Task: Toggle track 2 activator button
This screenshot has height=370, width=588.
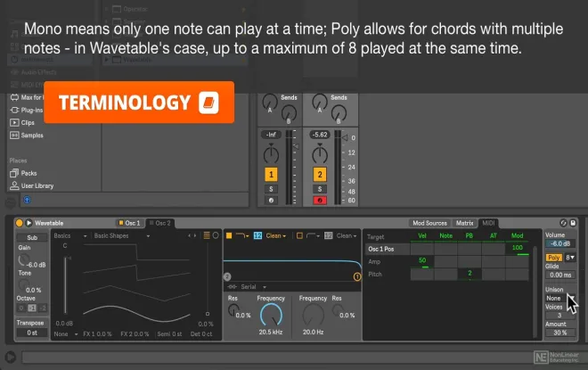Action: pyautogui.click(x=320, y=175)
